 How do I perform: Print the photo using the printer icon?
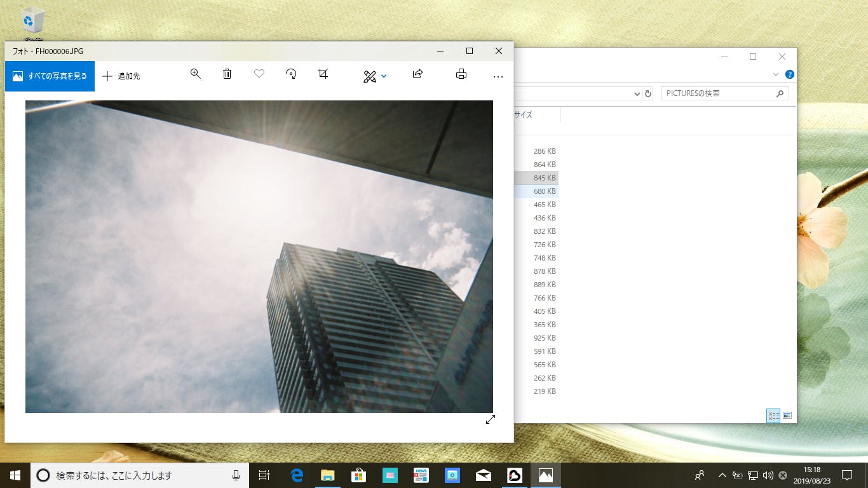coord(461,74)
